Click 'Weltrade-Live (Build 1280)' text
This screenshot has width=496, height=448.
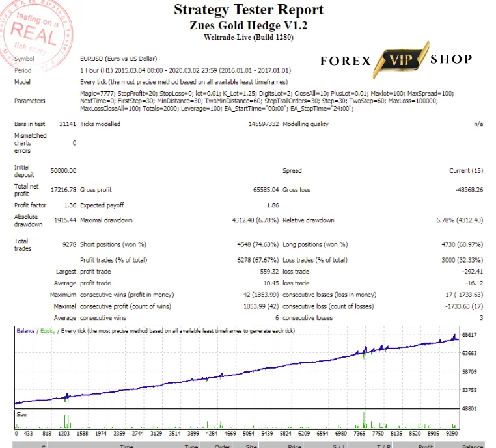(x=249, y=37)
